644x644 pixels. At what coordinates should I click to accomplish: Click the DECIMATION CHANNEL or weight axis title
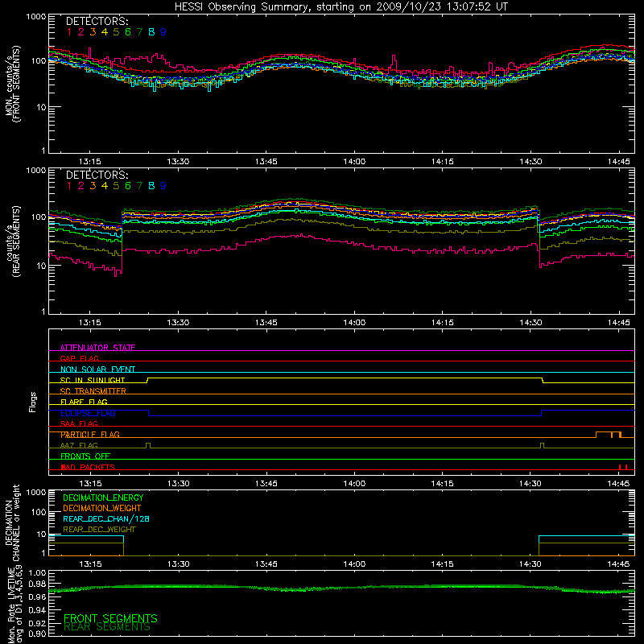[13, 522]
